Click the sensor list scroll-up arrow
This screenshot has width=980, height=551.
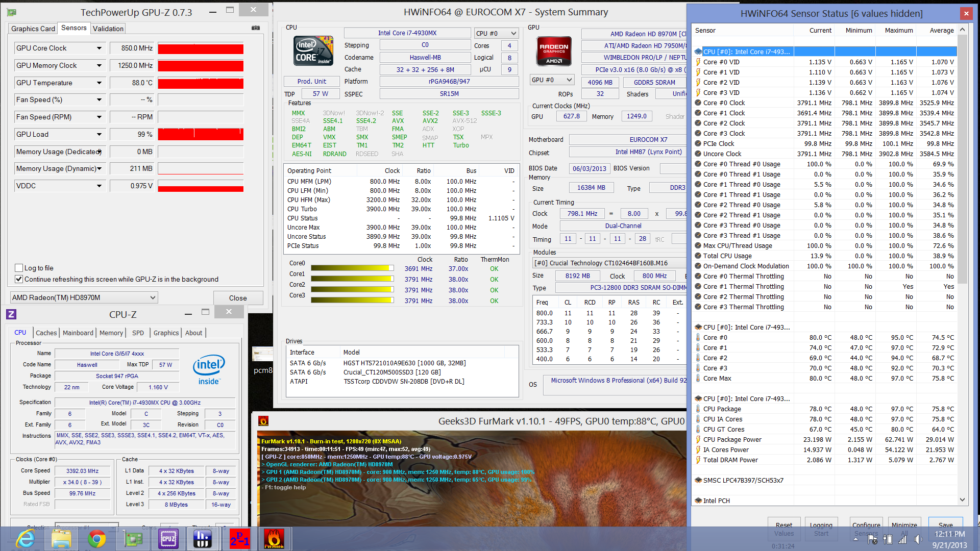[x=962, y=30]
